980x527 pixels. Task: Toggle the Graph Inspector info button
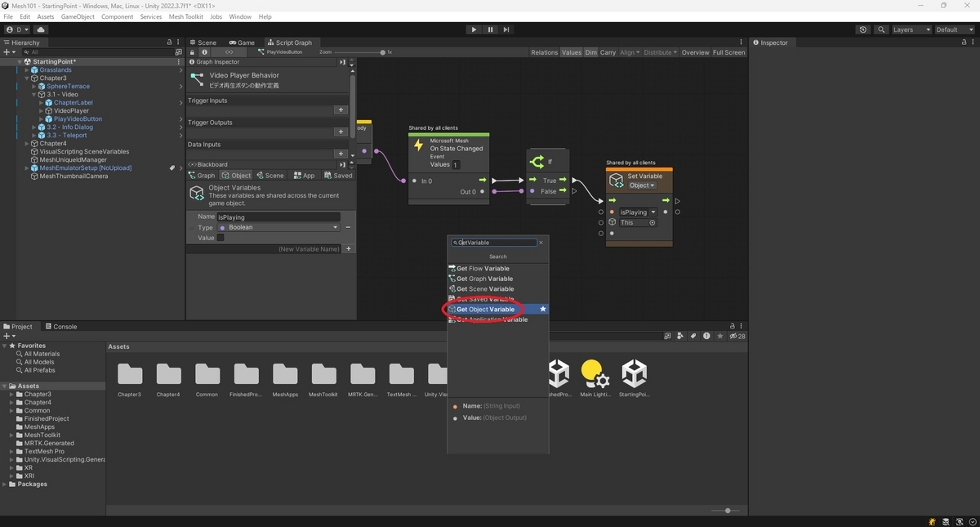pyautogui.click(x=204, y=52)
